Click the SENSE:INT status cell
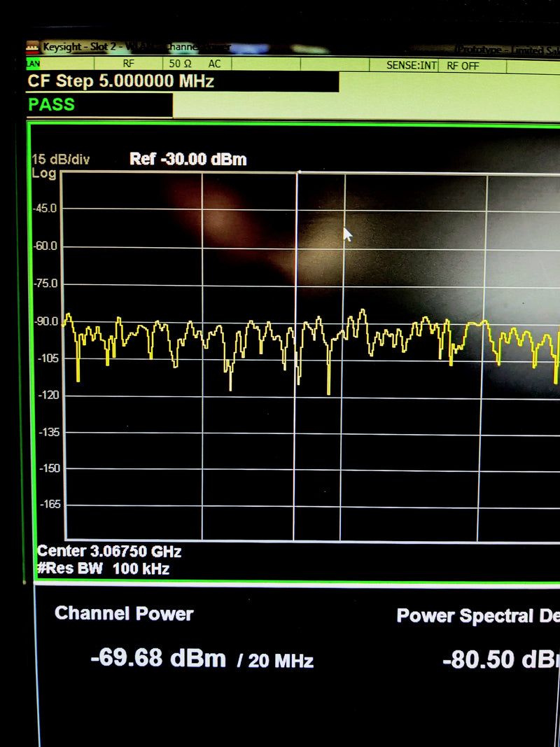Screen dimensions: 560x747 (x=411, y=66)
